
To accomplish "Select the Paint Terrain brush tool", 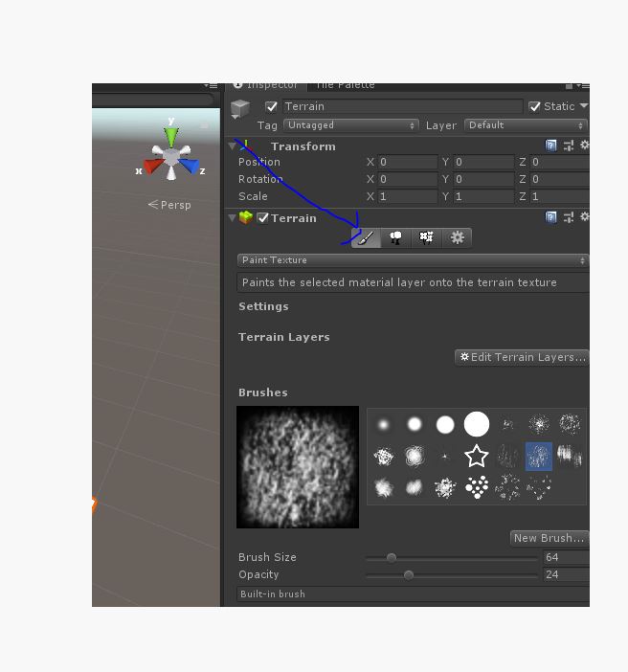I will coord(366,237).
